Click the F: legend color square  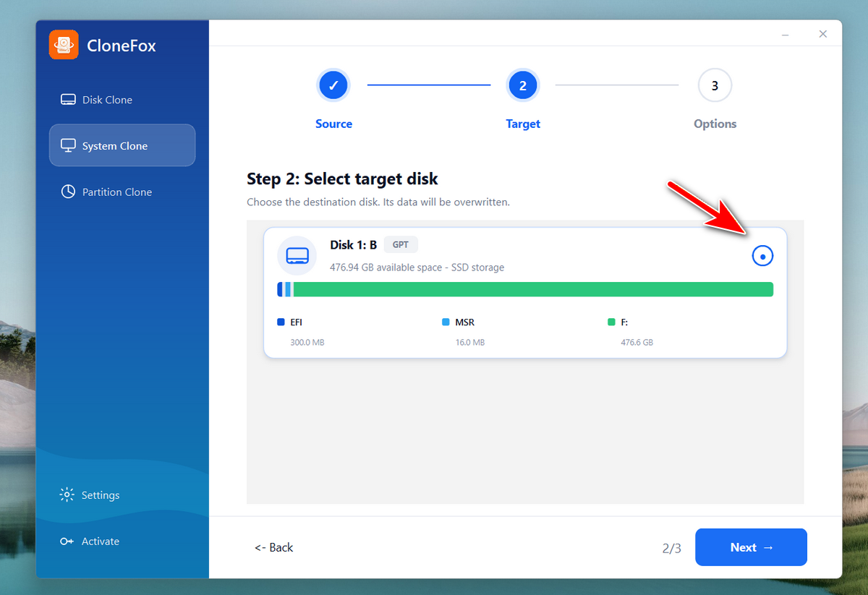tap(611, 322)
